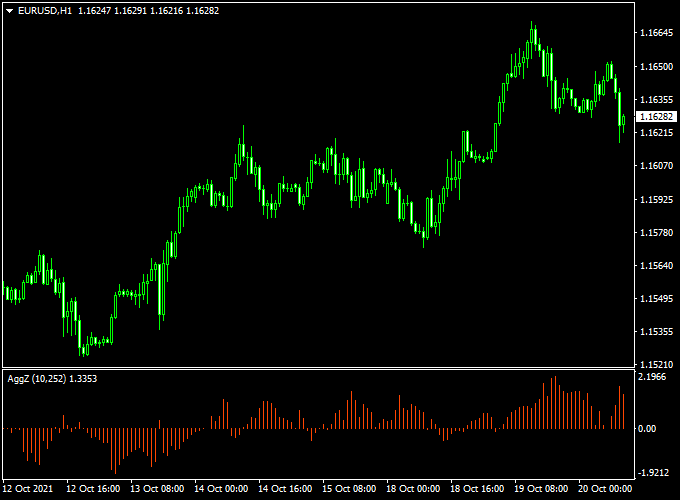Click time axis label 13 Oct 08:00

[x=157, y=489]
